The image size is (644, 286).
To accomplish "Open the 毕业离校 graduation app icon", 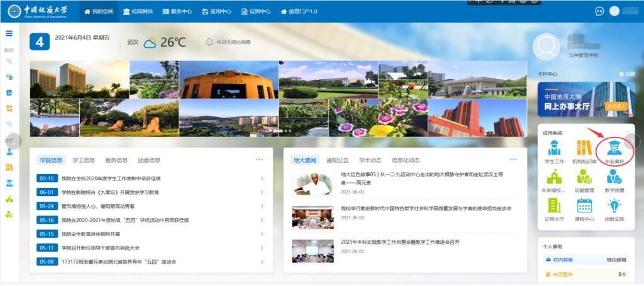I will tap(614, 148).
